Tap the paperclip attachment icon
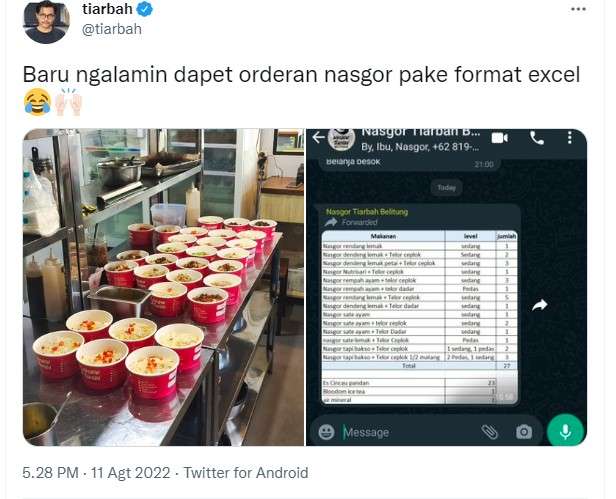The image size is (616, 499). coord(490,432)
